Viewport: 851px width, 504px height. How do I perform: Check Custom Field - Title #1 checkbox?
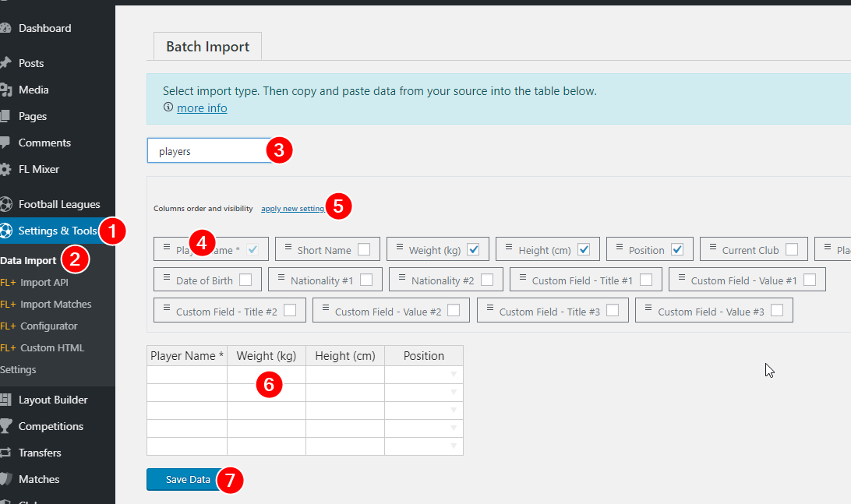pyautogui.click(x=646, y=280)
